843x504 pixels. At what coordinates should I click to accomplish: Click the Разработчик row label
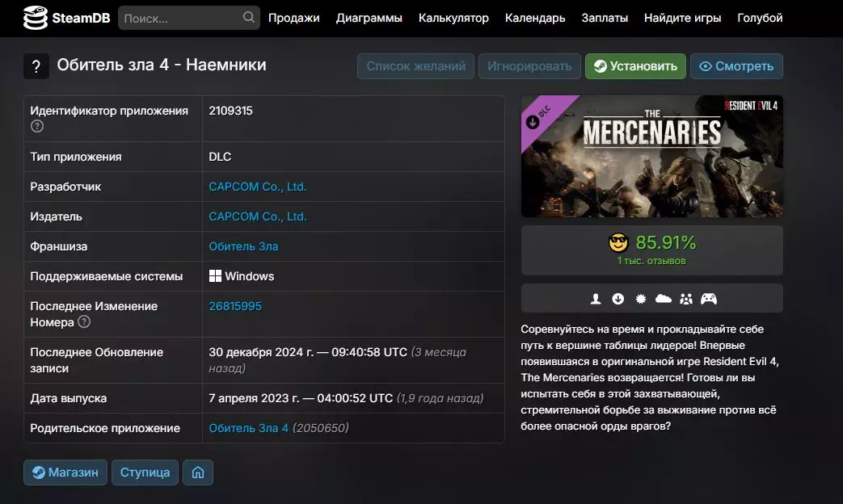tap(65, 187)
